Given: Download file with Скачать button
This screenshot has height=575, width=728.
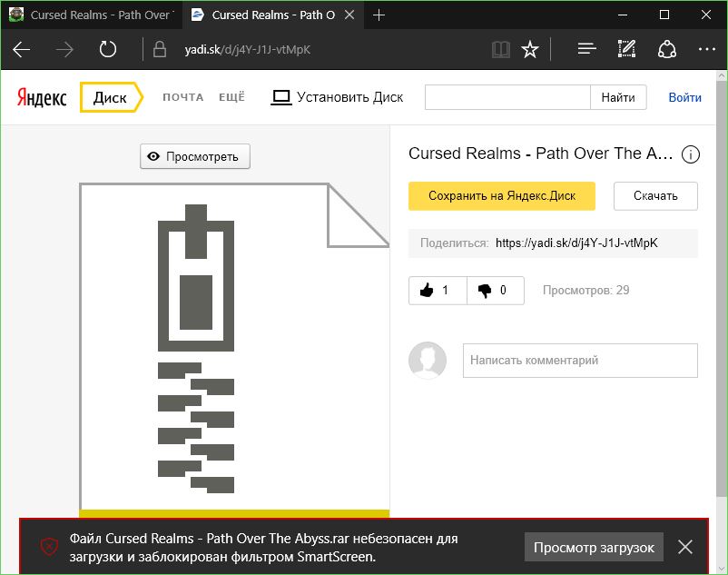Looking at the screenshot, I should tap(655, 196).
